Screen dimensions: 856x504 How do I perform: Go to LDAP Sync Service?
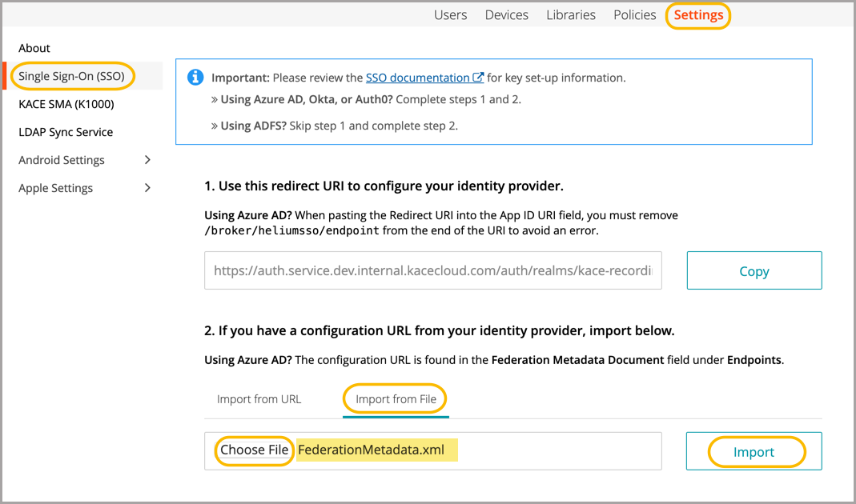pos(66,132)
